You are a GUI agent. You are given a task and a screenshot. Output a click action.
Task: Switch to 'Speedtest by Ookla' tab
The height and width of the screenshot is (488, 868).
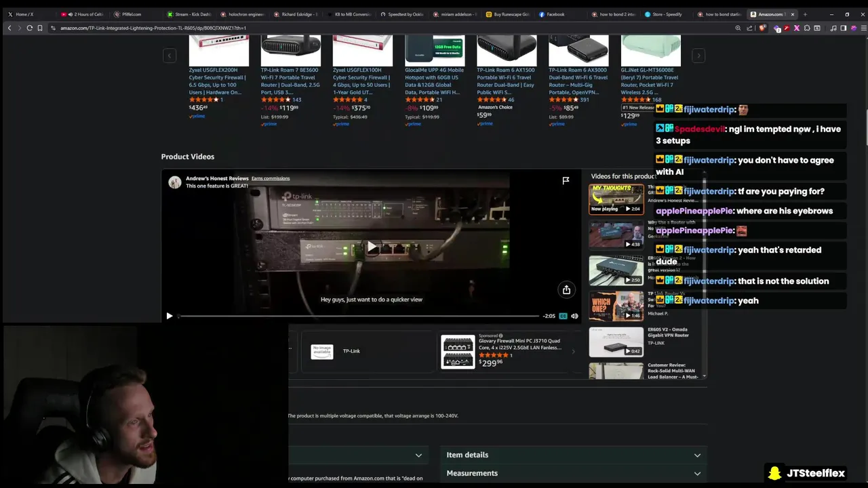point(403,14)
